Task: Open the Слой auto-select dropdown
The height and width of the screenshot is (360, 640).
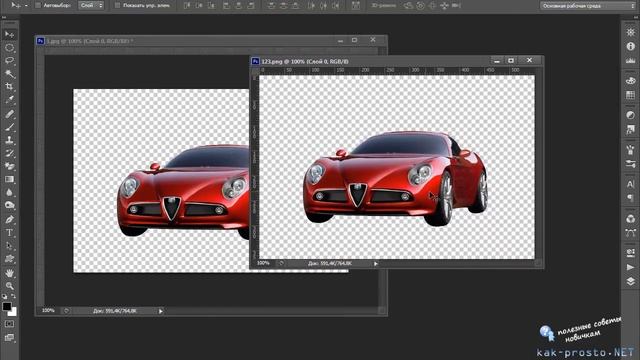Action: click(x=91, y=5)
